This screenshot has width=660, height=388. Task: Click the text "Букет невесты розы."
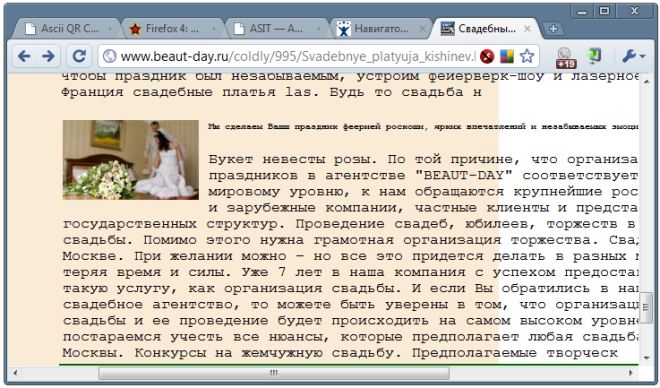coord(293,159)
